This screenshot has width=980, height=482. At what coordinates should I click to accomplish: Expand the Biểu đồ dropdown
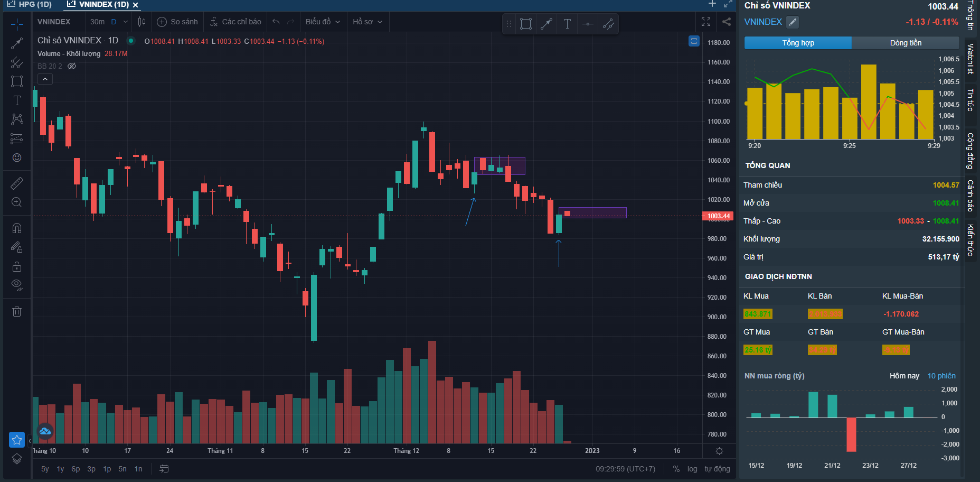[323, 22]
